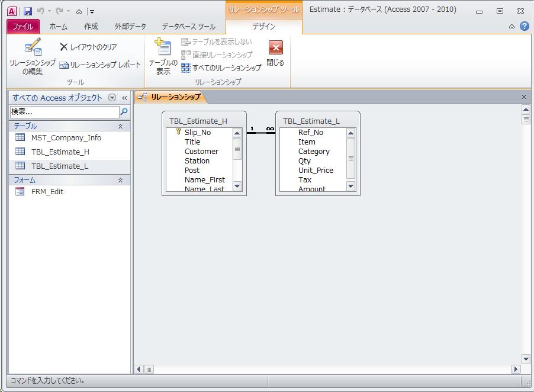The image size is (534, 392).
Task: Open リレーションシップ レポート
Action: click(x=100, y=65)
